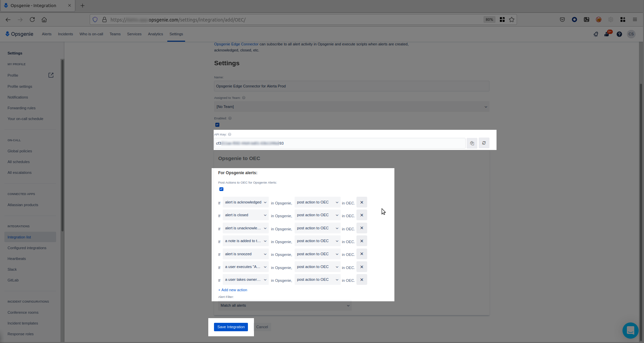The height and width of the screenshot is (343, 644).
Task: Open the Incidents menu
Action: pyautogui.click(x=66, y=34)
